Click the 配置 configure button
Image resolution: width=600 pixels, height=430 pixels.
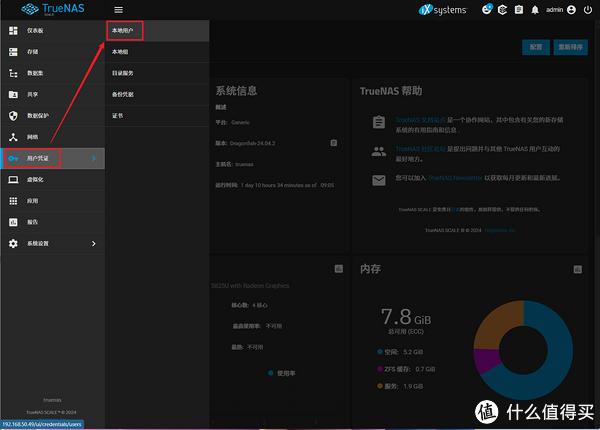(x=536, y=47)
